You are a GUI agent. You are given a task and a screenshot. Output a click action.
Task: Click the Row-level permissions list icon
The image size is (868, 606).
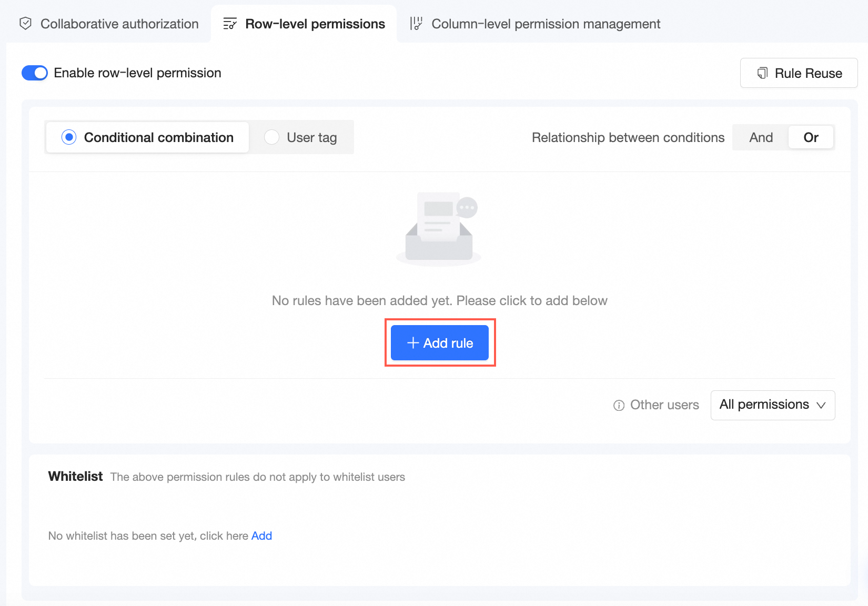230,24
